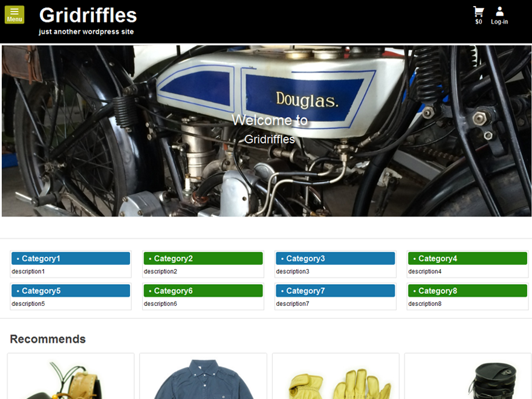Go to the Gridriffles site title
532x399 pixels.
tap(88, 15)
